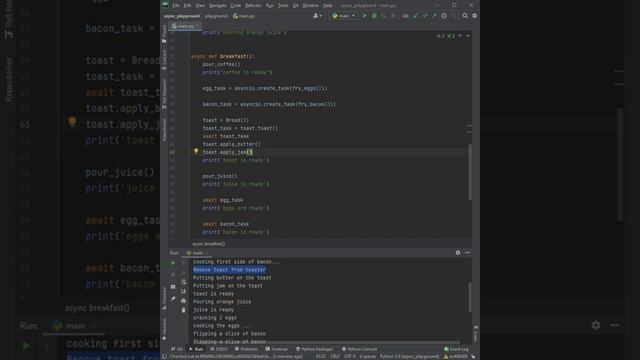Click the editor vertical scrollbar
Screen dimensions: 640x360
[470, 171]
